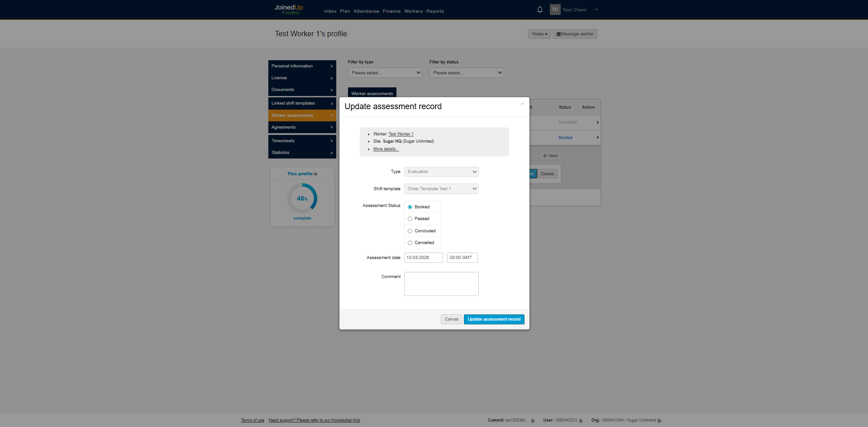Click into the Comment text box
This screenshot has height=427, width=868.
441,284
